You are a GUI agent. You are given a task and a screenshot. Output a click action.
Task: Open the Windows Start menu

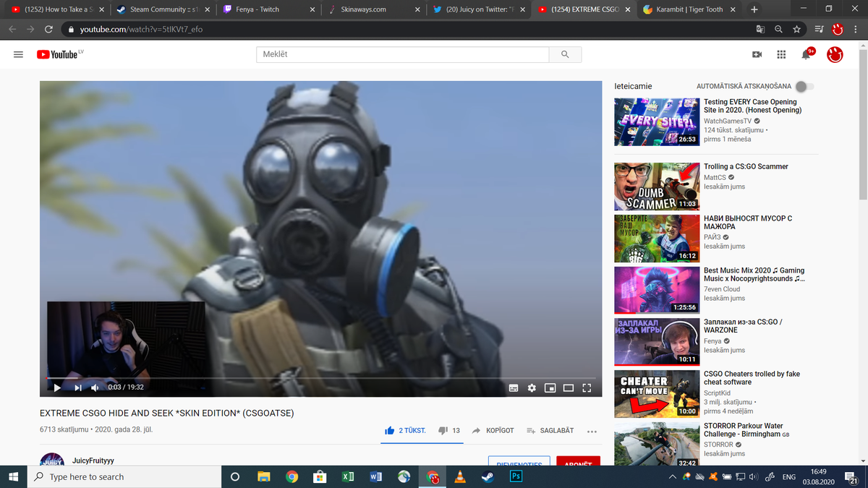pos(14,476)
